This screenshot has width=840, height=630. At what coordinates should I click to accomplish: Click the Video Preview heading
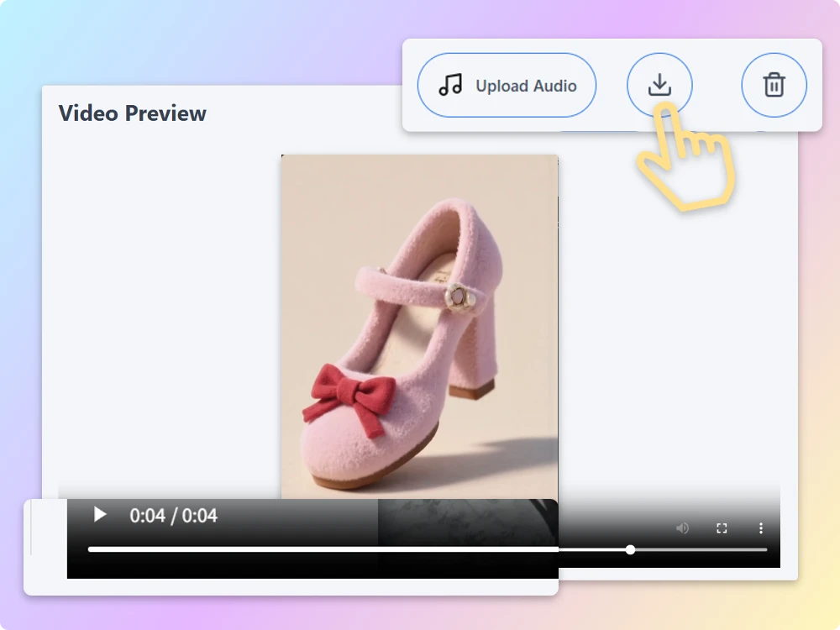click(x=133, y=113)
